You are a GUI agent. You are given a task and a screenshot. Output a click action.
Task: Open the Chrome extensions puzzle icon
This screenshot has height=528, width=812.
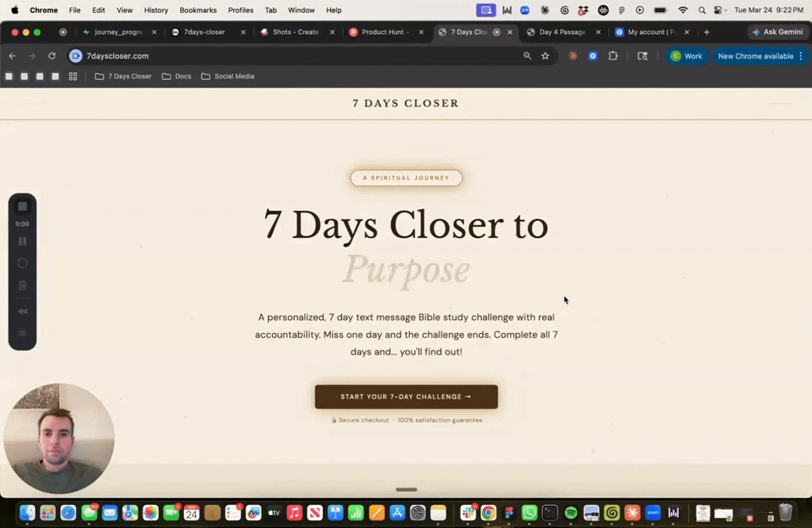point(613,56)
